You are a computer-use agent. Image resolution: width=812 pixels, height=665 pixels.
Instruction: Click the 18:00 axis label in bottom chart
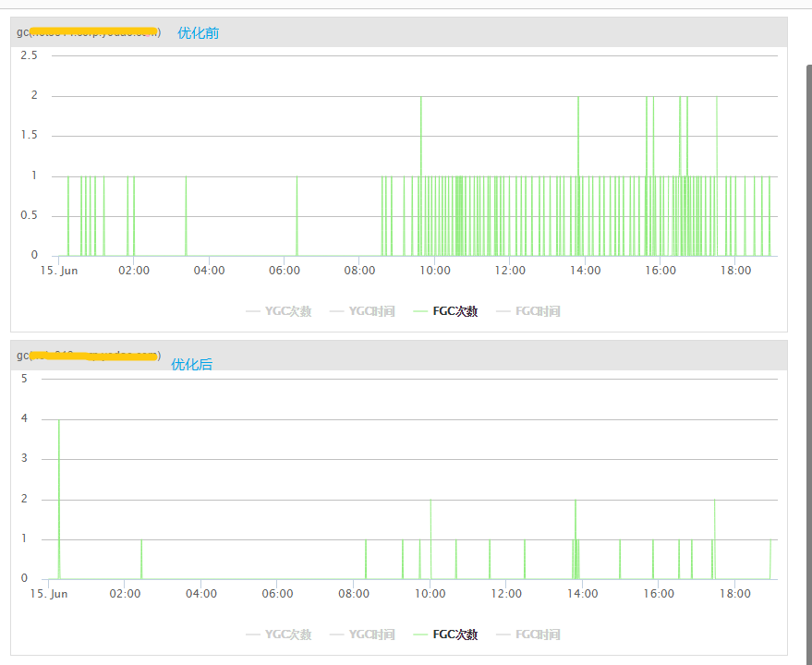point(734,594)
